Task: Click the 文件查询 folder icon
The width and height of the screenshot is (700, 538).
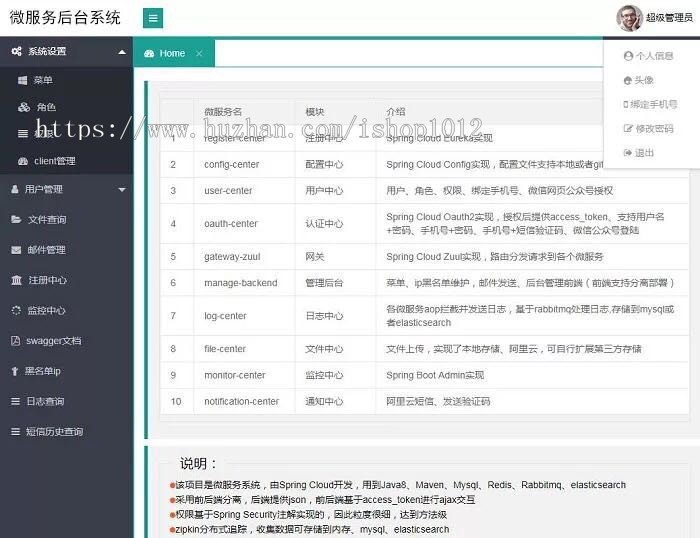Action: coord(16,219)
